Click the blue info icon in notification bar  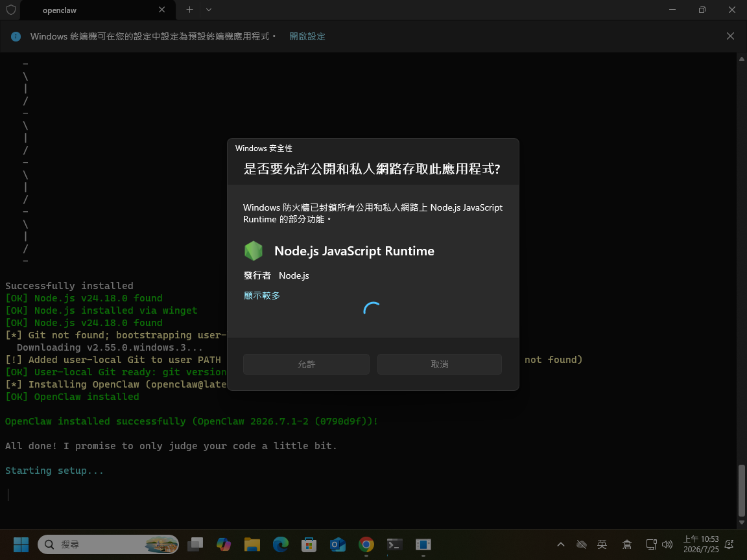[16, 37]
